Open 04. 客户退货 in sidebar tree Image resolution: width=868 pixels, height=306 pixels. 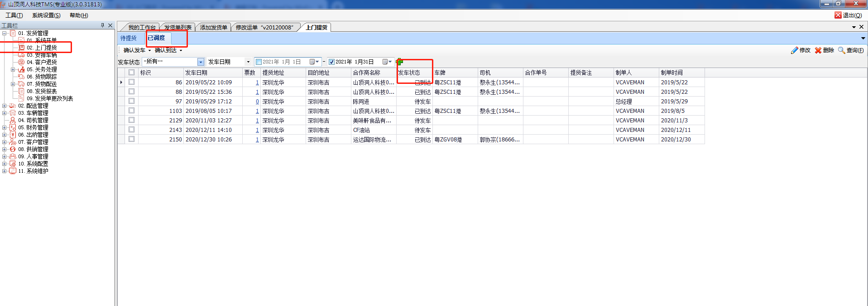(41, 62)
